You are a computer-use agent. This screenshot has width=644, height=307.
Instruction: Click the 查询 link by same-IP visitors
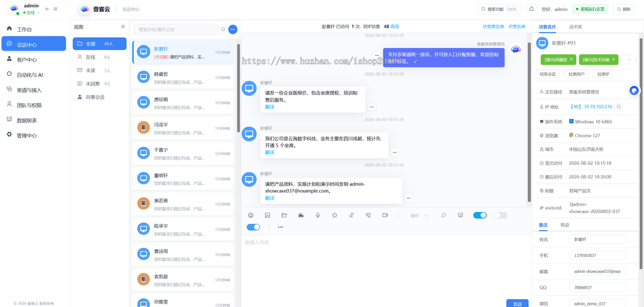(394, 26)
